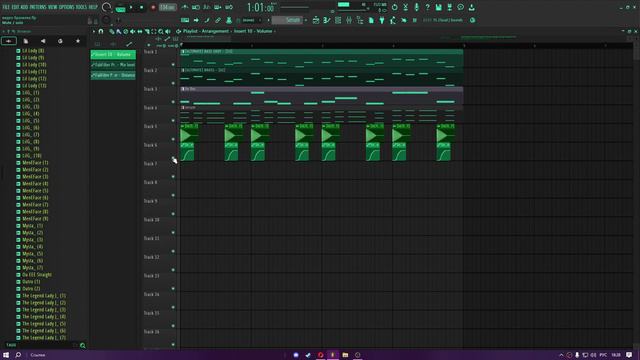Open Track 1 clip's top-left menu
640x360 pixels.
(183, 52)
